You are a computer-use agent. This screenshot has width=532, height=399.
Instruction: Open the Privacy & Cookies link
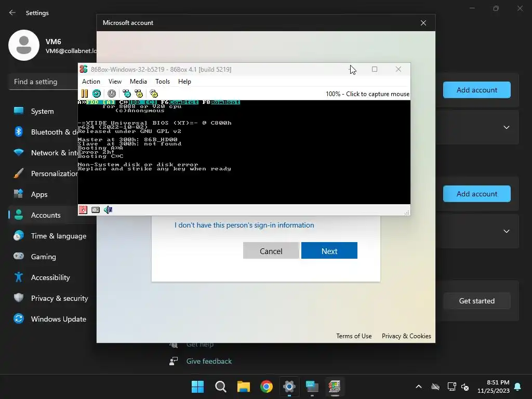click(406, 336)
